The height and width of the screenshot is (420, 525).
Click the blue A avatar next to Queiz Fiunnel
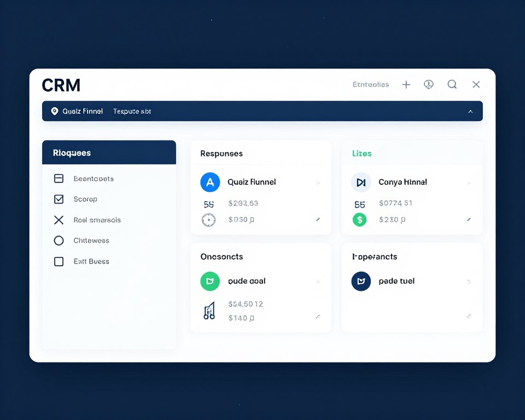pyautogui.click(x=210, y=182)
